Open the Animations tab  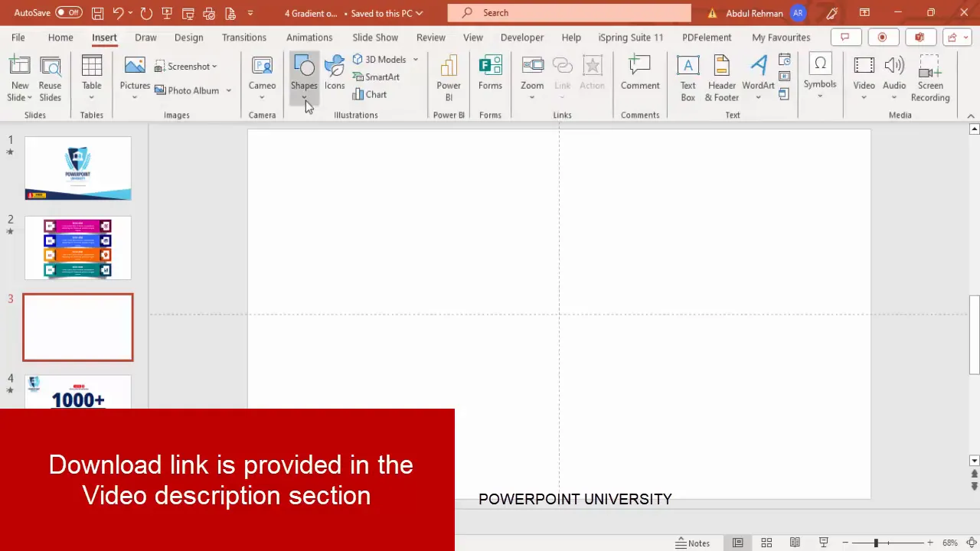click(309, 37)
